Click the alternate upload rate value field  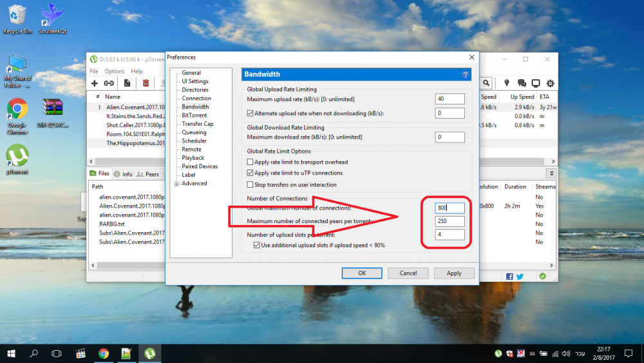click(x=450, y=113)
